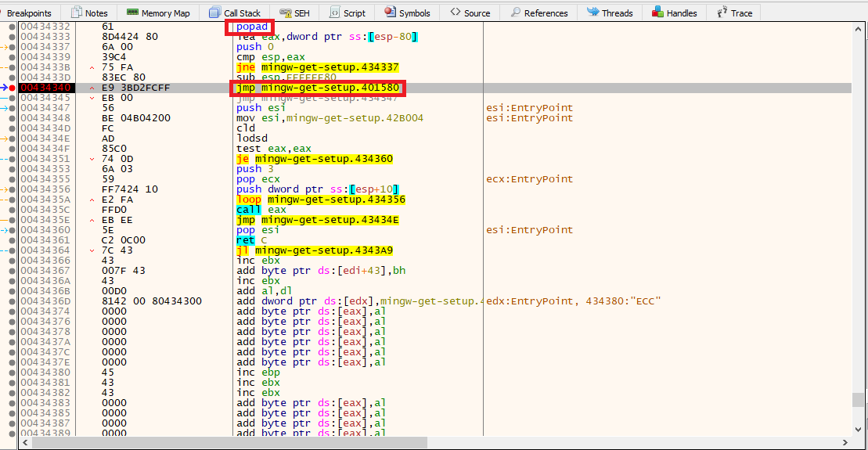
Task: Select the 'inc ebp' instruction
Action: (x=258, y=373)
